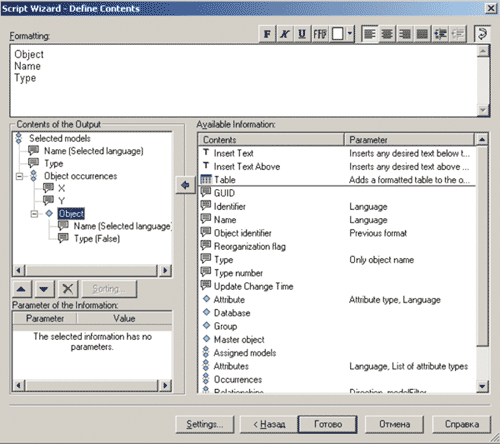500x444 pixels.
Task: Select Type number entry
Action: click(238, 273)
